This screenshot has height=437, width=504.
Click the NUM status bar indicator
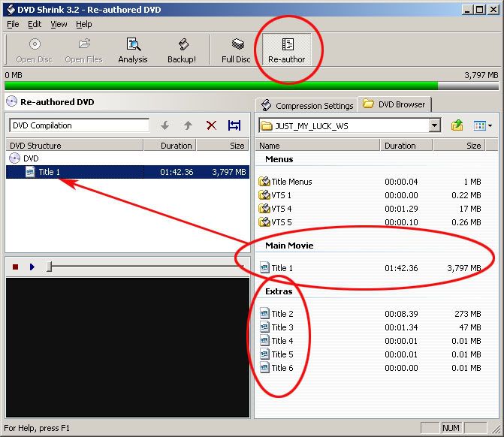451,428
